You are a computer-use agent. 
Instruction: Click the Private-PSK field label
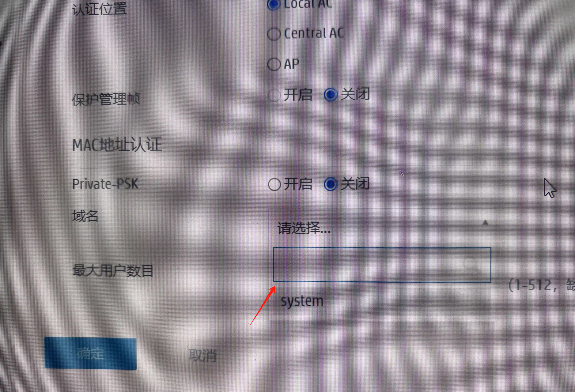point(105,184)
